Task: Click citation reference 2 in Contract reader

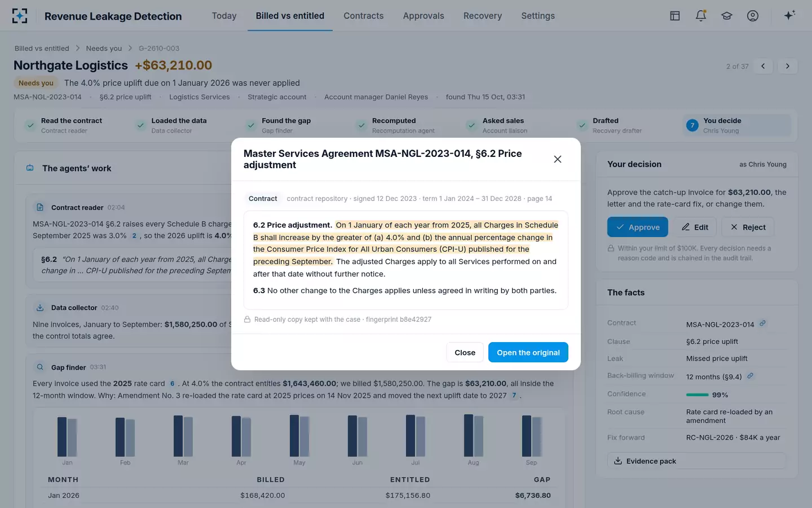Action: coord(134,236)
